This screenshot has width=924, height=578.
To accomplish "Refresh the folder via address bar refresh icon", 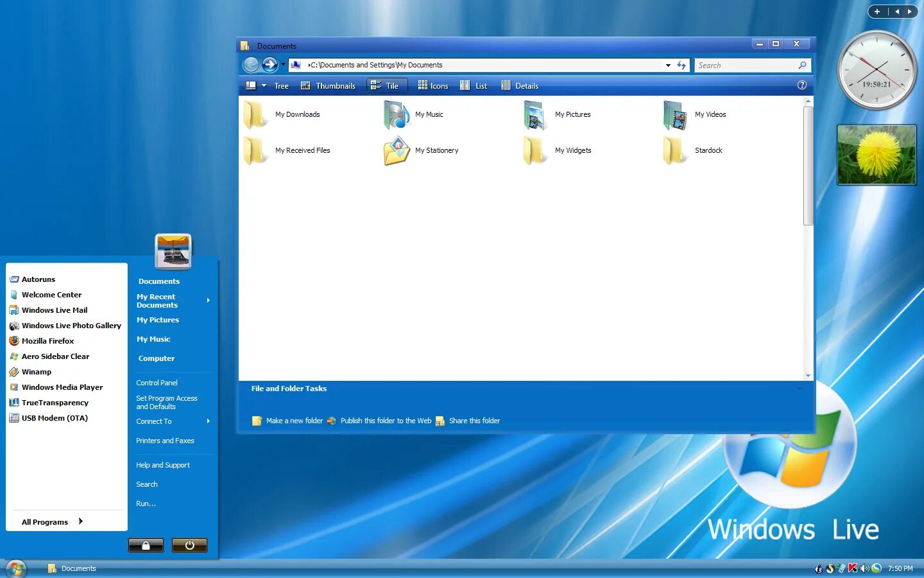I will coord(681,65).
